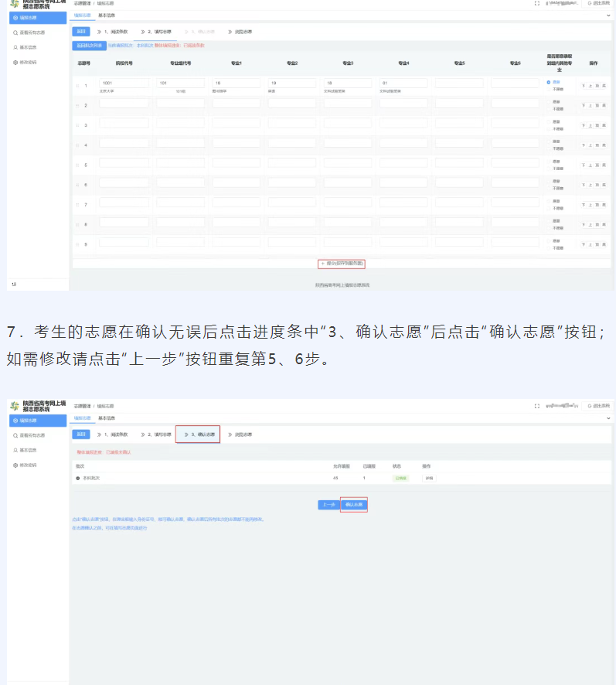Click the 上一步 button
616x685 pixels.
pos(328,505)
